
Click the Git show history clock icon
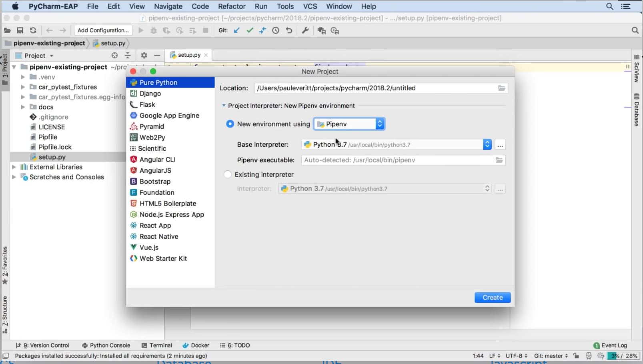coord(276,30)
